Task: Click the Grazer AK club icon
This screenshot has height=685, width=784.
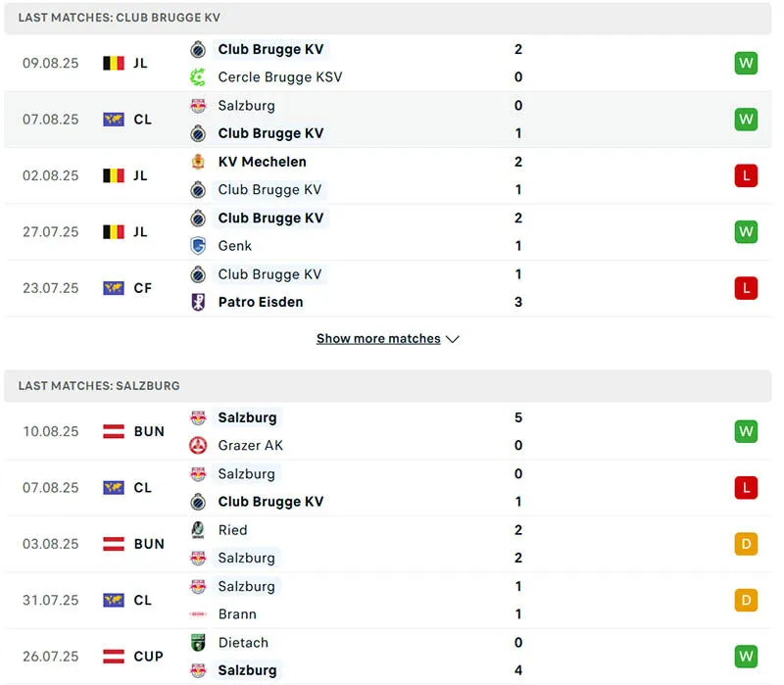Action: [201, 445]
